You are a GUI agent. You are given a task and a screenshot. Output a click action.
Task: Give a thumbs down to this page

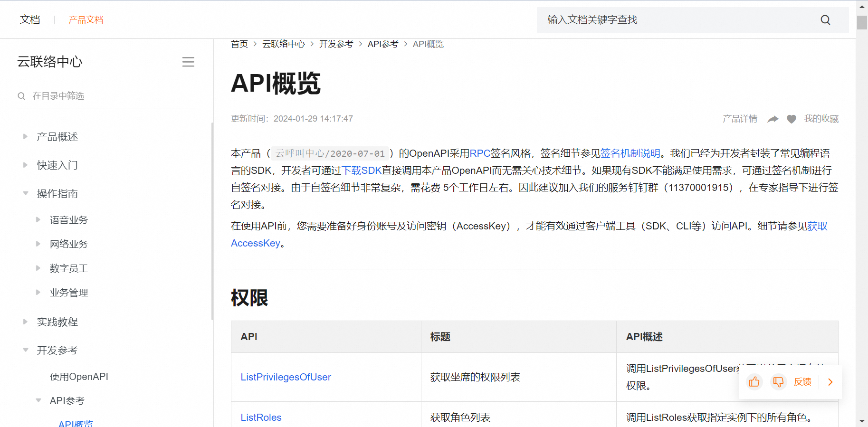tap(778, 382)
